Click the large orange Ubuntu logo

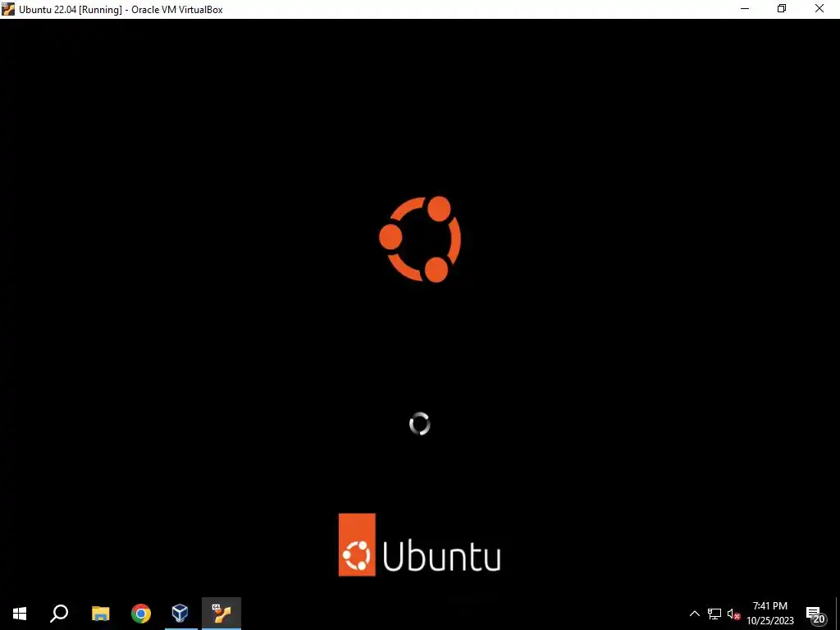click(420, 239)
